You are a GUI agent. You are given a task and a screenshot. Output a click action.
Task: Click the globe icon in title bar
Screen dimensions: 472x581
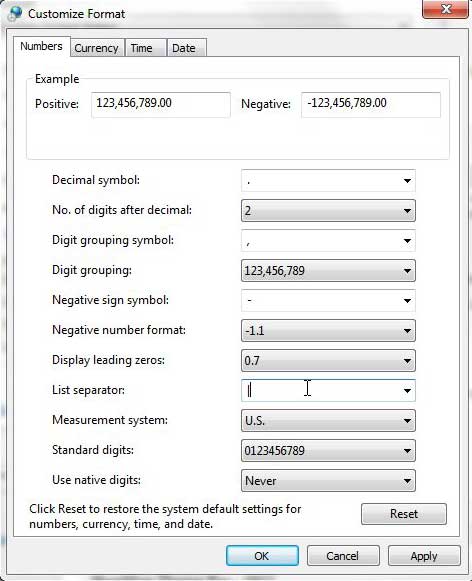pos(15,13)
